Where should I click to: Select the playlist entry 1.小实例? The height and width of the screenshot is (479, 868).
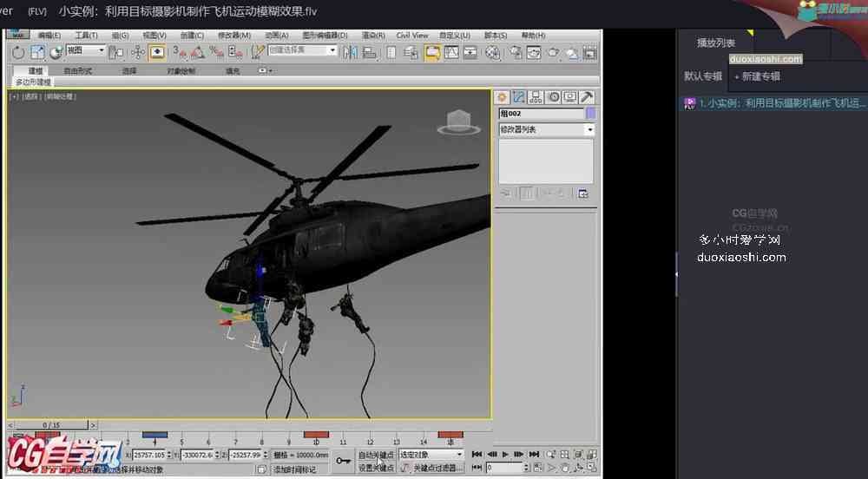(x=774, y=103)
